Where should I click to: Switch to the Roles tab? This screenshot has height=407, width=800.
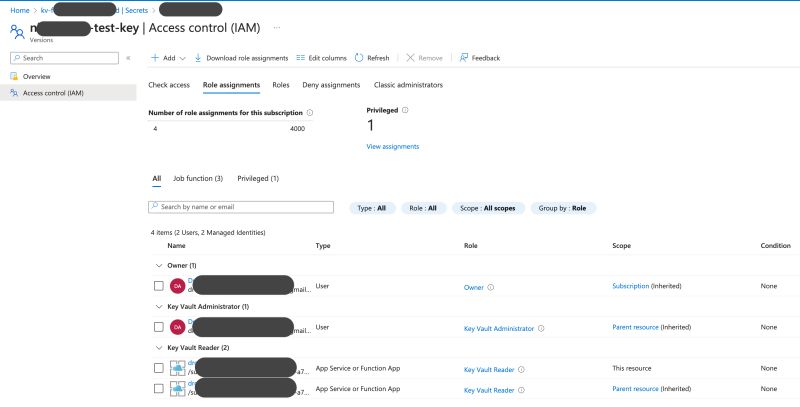click(281, 85)
